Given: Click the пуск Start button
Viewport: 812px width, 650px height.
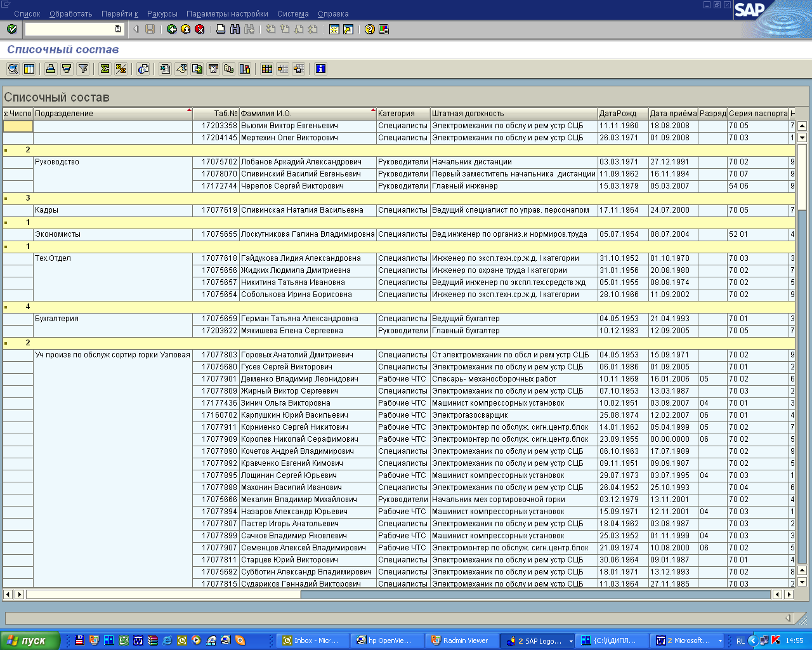Looking at the screenshot, I should point(30,641).
